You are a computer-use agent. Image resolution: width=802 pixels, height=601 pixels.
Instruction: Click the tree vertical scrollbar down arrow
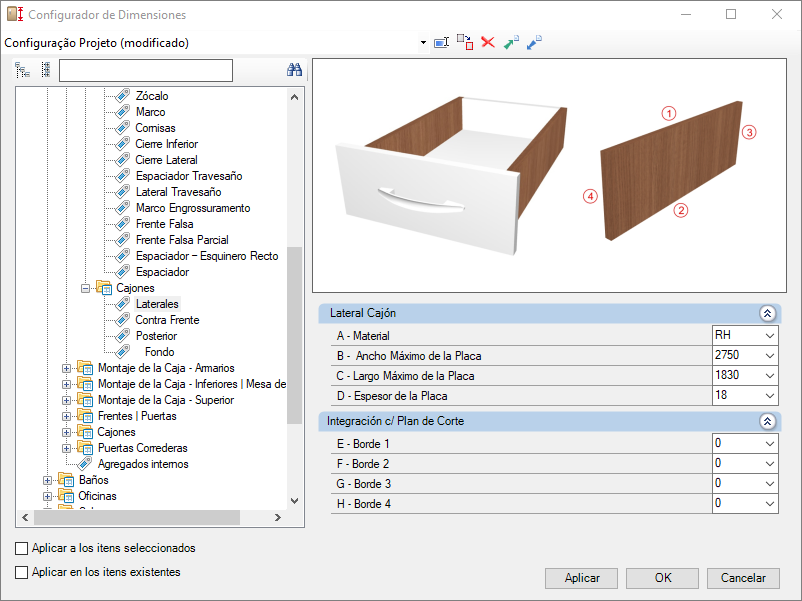tap(294, 501)
